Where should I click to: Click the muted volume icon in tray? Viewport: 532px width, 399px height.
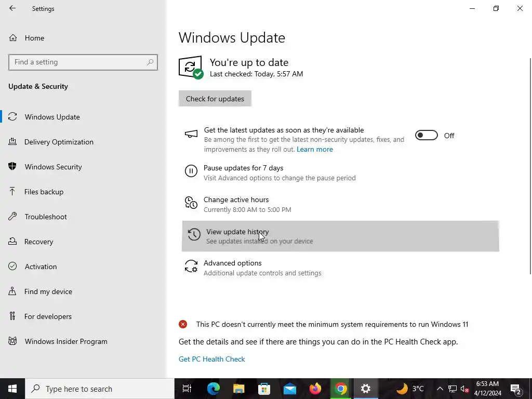465,389
